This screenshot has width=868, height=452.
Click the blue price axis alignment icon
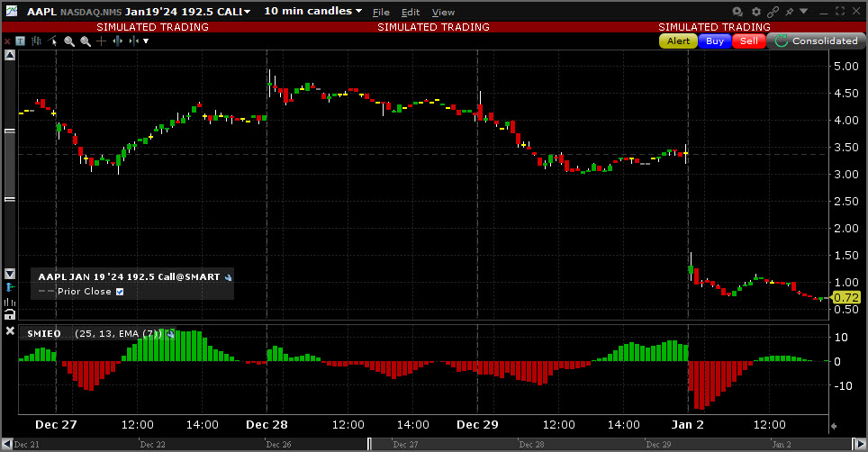point(10,287)
